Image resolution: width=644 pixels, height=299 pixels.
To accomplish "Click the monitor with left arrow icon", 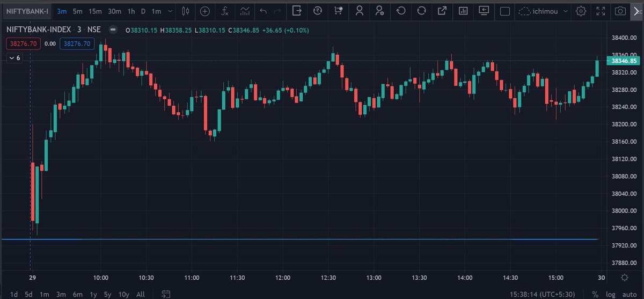I will click(484, 11).
